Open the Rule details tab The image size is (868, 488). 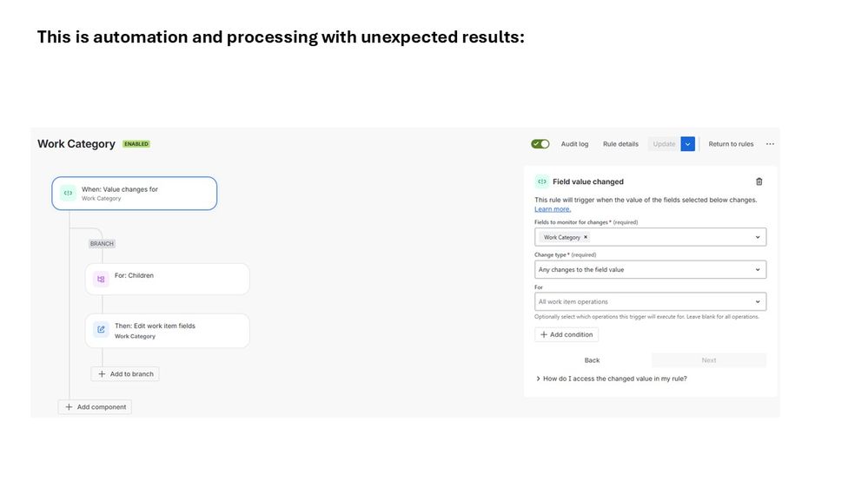coord(620,144)
